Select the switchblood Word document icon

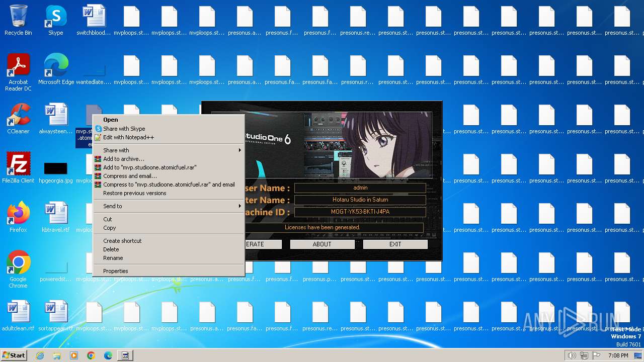click(94, 20)
